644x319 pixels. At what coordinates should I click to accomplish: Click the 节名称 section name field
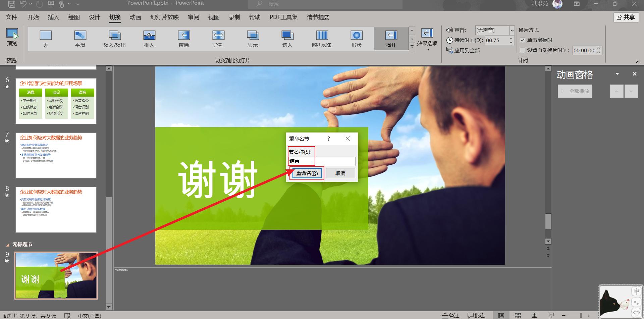322,161
